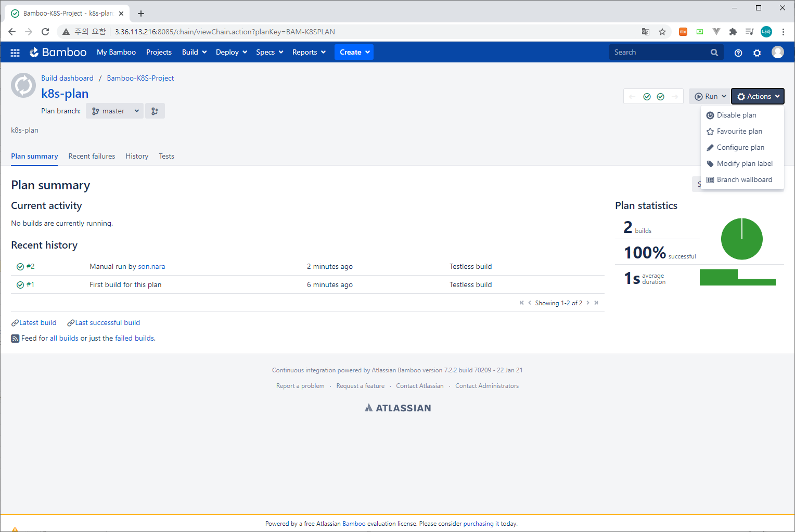Open first green build status icon in navigator
Screen dimensions: 795x532
click(x=647, y=97)
